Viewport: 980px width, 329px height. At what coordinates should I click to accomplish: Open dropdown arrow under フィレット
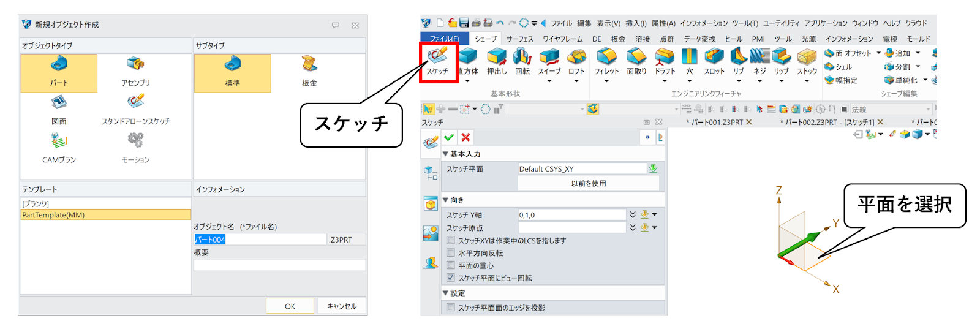point(606,81)
